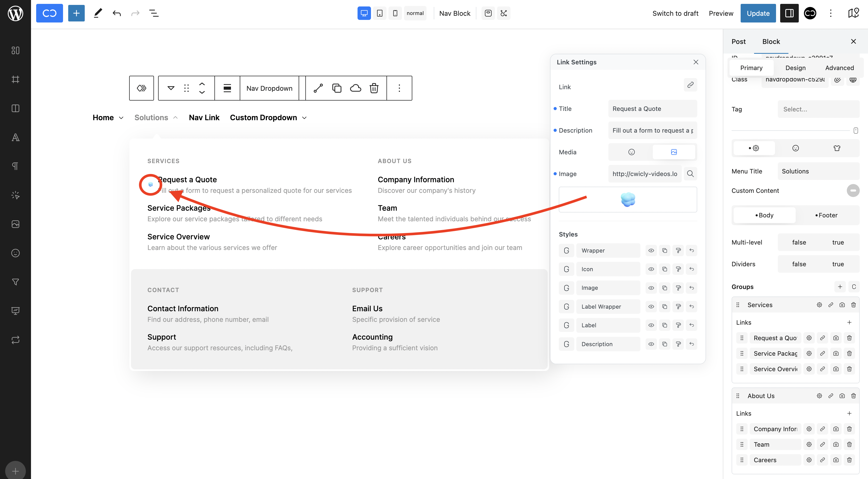Click Switch to draft
The height and width of the screenshot is (479, 868).
pyautogui.click(x=675, y=13)
